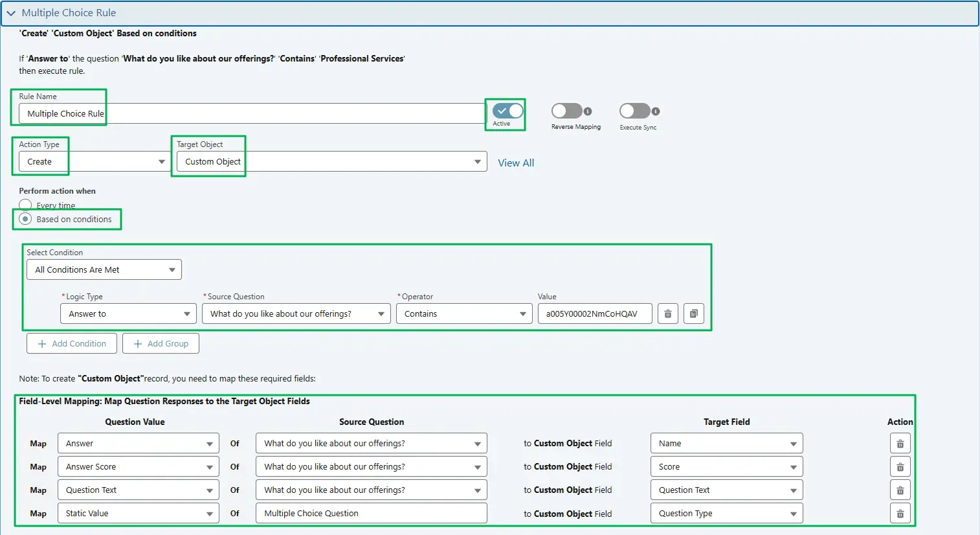The image size is (980, 535).
Task: Remove the Name field mapping row
Action: coord(900,443)
